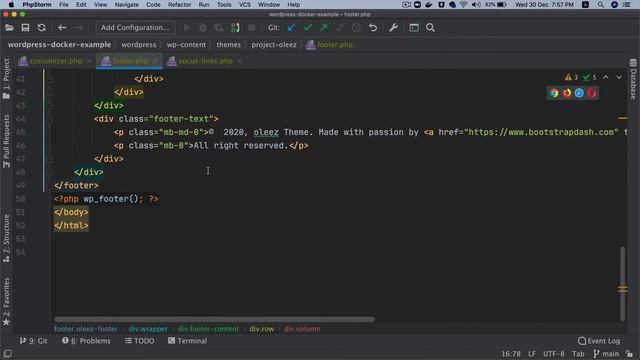640x360 pixels.
Task: Switch Git branch main
Action: [x=607, y=354]
